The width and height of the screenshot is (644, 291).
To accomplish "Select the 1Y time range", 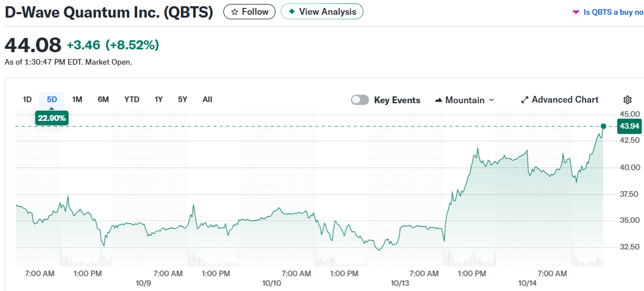I will tap(159, 99).
